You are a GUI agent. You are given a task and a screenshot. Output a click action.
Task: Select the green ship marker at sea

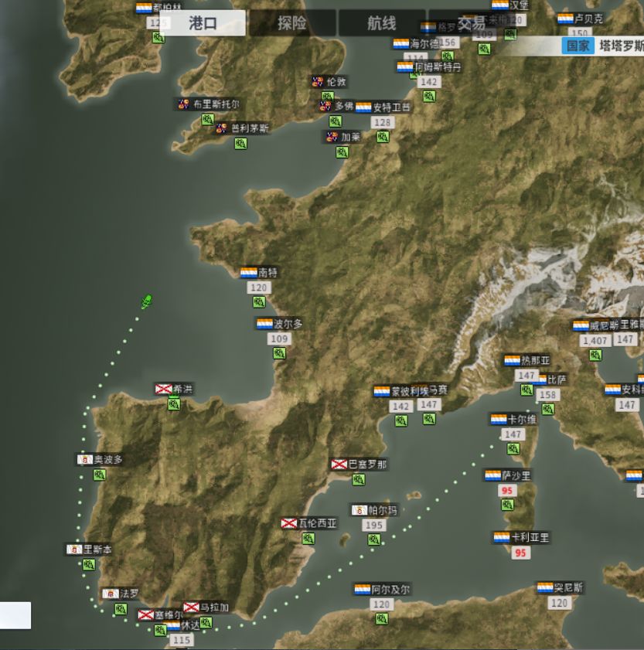pos(146,301)
